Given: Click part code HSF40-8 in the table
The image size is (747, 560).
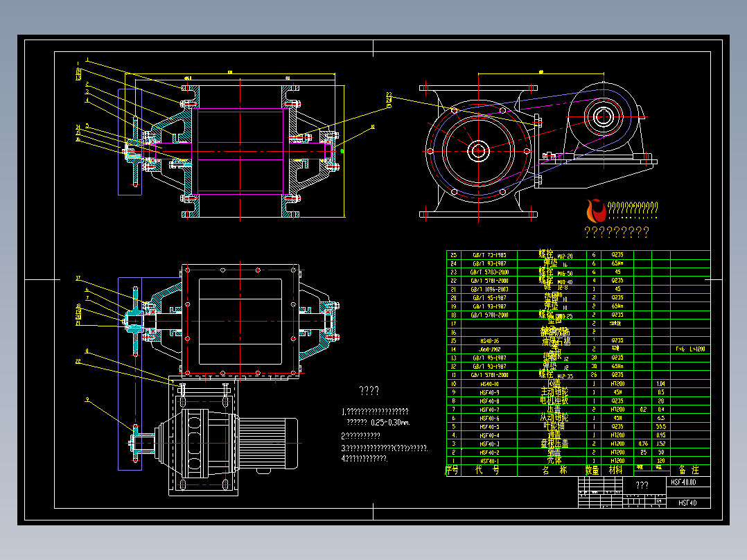Looking at the screenshot, I should pyautogui.click(x=489, y=401).
